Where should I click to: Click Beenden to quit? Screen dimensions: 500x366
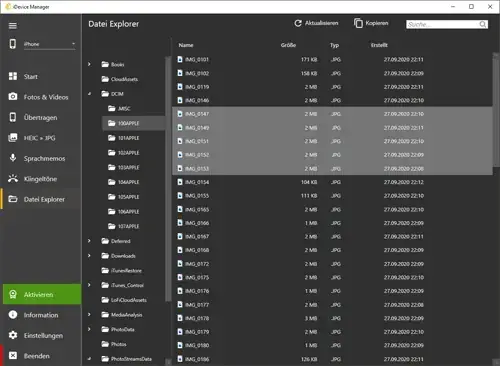41,356
